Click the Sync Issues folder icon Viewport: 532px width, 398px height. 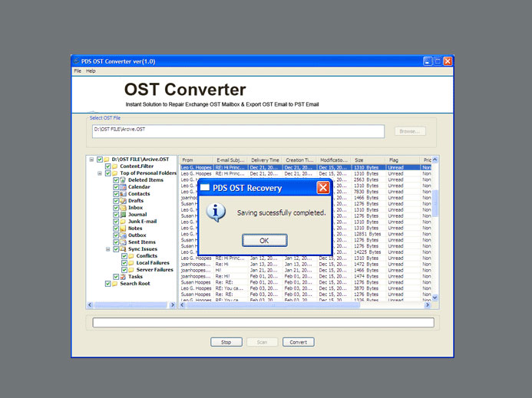pos(123,249)
